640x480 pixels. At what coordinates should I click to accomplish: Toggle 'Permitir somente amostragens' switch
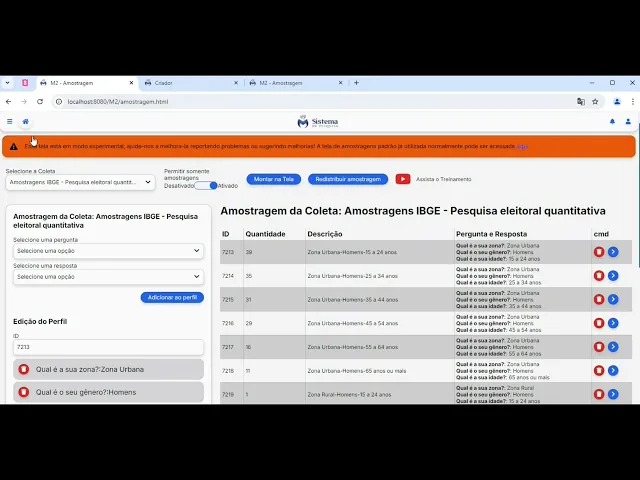206,186
